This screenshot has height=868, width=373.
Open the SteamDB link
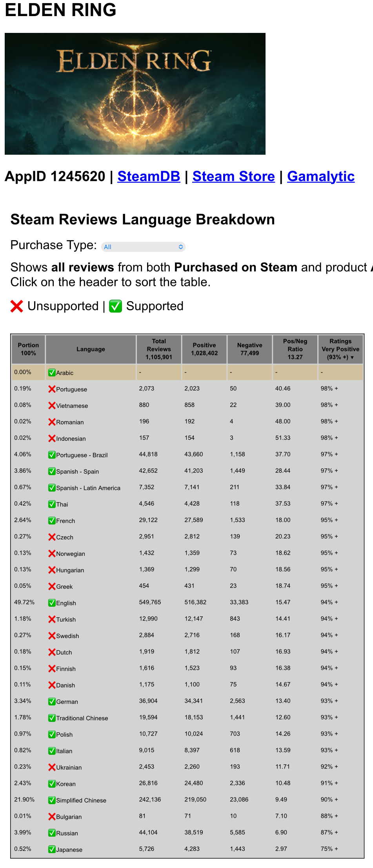tap(149, 176)
